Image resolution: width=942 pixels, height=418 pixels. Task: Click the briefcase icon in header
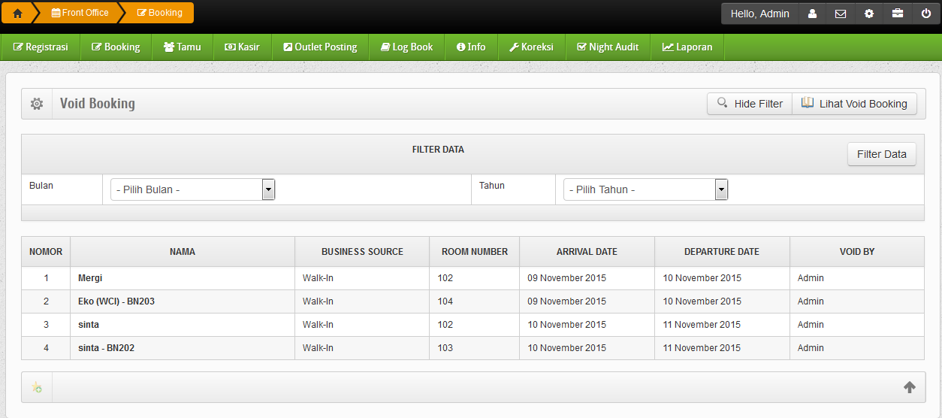(897, 14)
